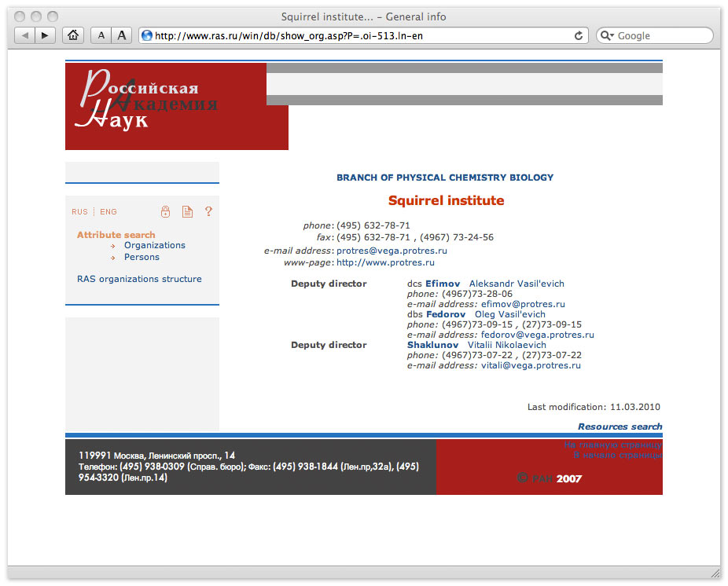The image size is (728, 586).
Task: Click the protres@vega.protres.ru email link
Action: pyautogui.click(x=392, y=251)
